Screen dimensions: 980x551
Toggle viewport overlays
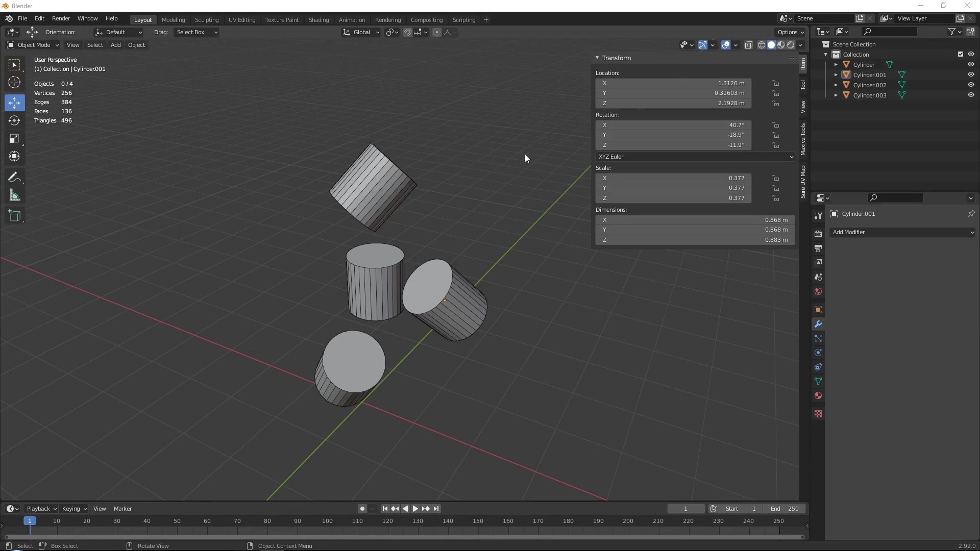[725, 45]
